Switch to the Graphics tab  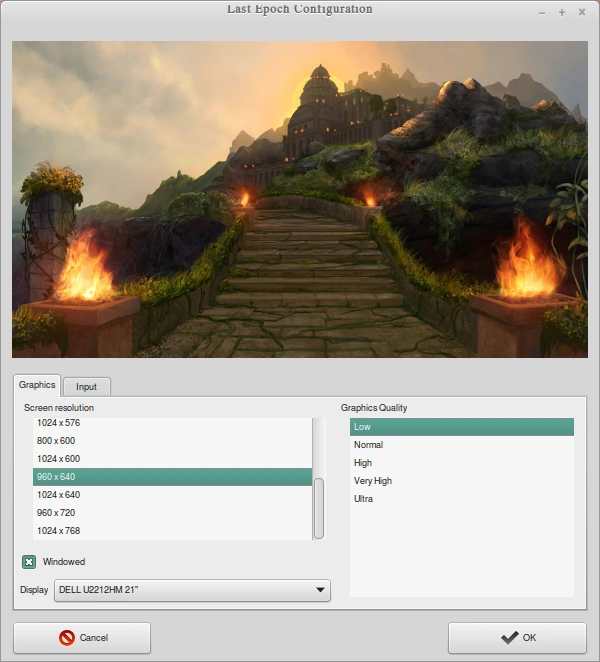37,385
